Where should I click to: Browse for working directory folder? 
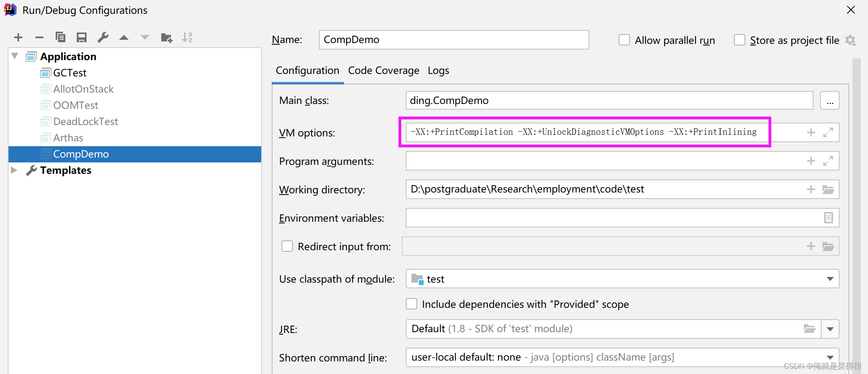pyautogui.click(x=828, y=189)
